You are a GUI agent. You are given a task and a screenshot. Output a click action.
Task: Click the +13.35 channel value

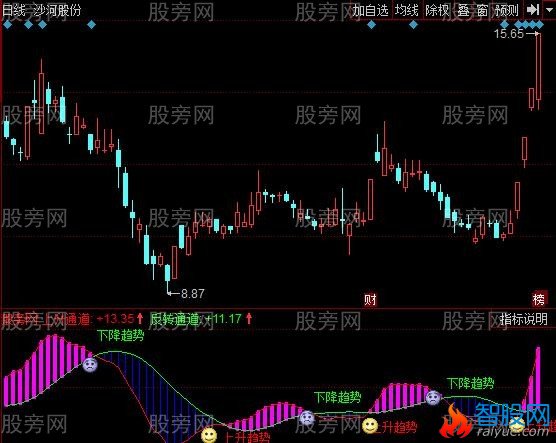(x=116, y=319)
